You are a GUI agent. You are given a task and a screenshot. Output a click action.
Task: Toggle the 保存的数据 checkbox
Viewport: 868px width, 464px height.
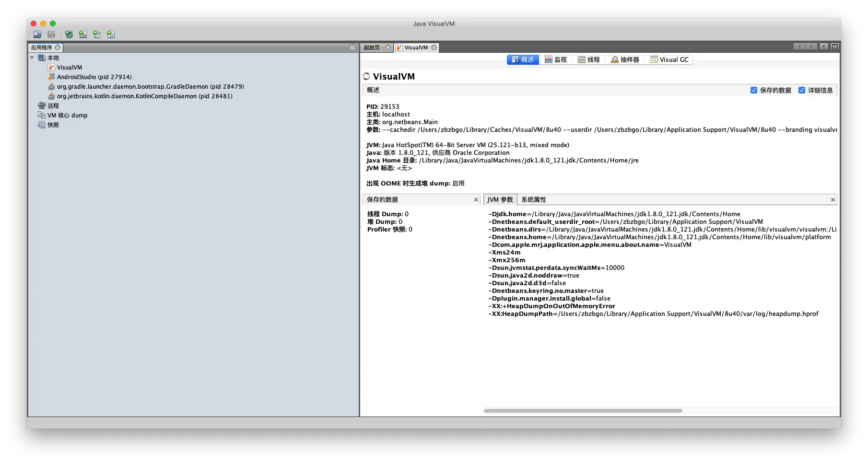(754, 90)
